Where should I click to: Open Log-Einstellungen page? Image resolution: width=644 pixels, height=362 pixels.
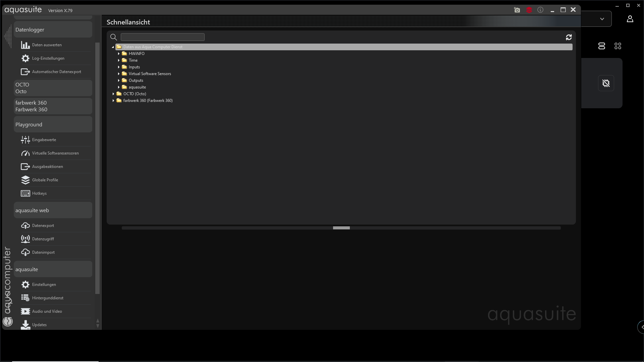pos(48,58)
